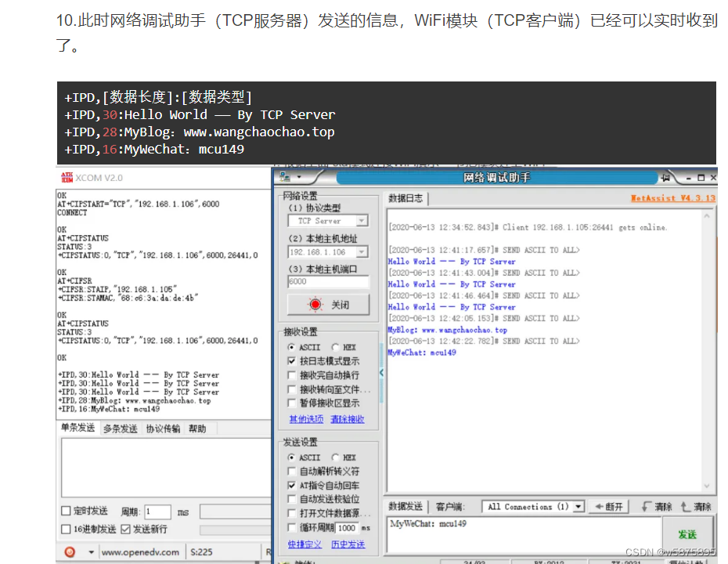Click the "Client 192.168.1.105:26441 gets online" log entry

pos(528,227)
